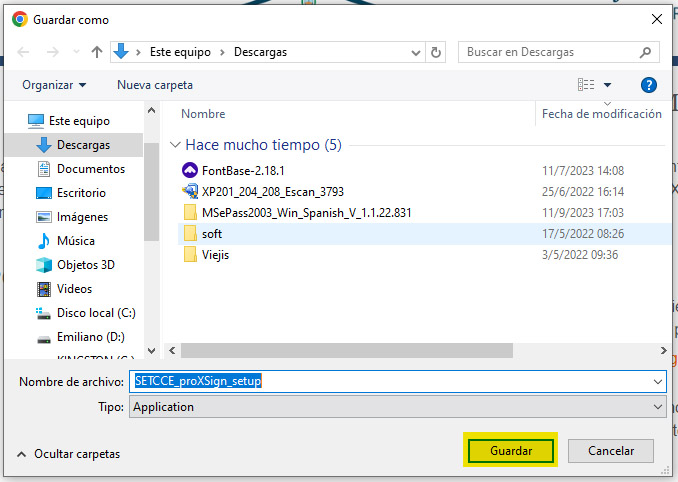Viewport: 678px width, 482px height.
Task: Open the blue help icon
Action: point(649,85)
